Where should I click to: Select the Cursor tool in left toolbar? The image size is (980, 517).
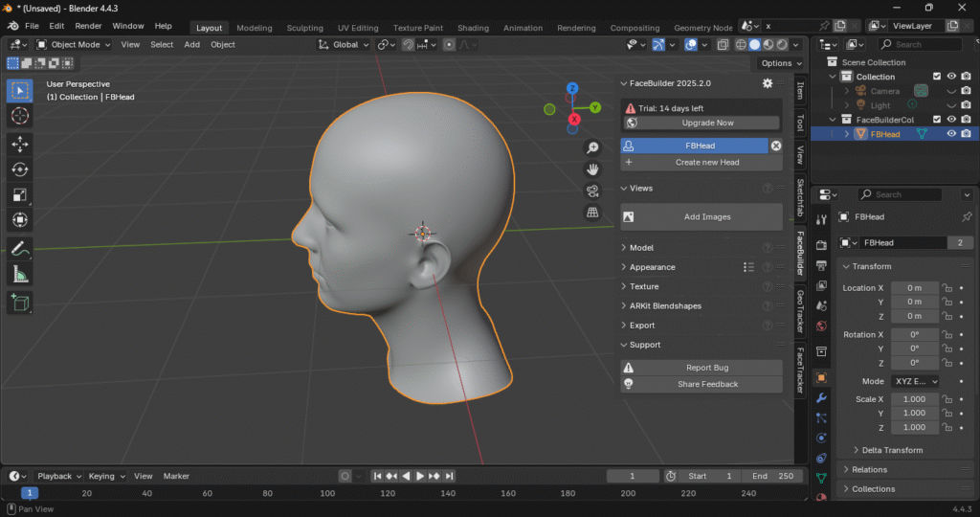[20, 116]
